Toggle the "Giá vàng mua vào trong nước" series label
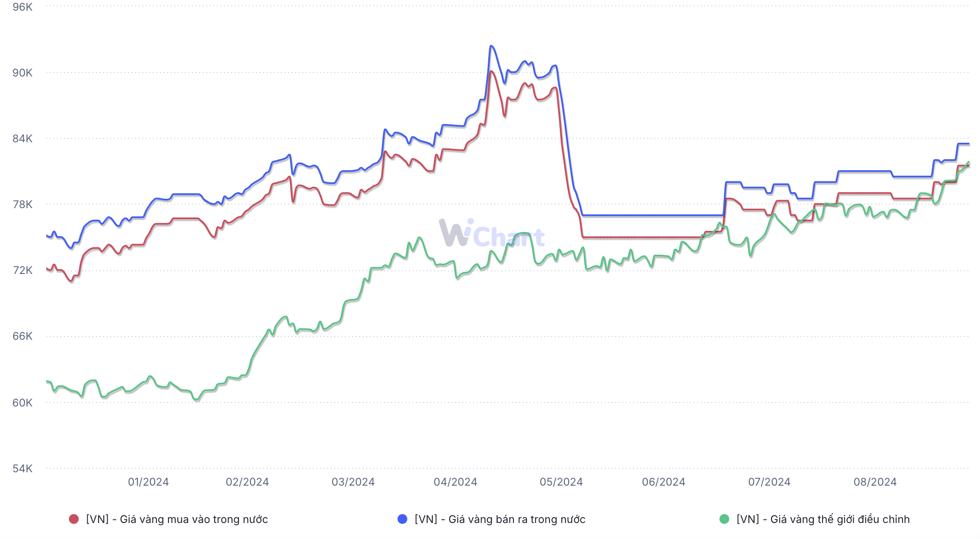The width and height of the screenshot is (980, 539). click(x=177, y=519)
